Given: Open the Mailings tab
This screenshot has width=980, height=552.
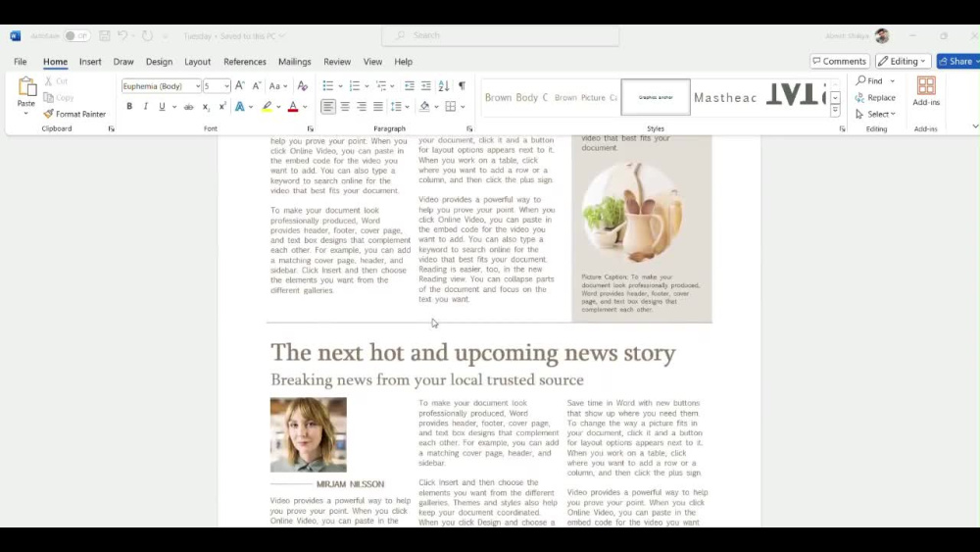Looking at the screenshot, I should (294, 61).
